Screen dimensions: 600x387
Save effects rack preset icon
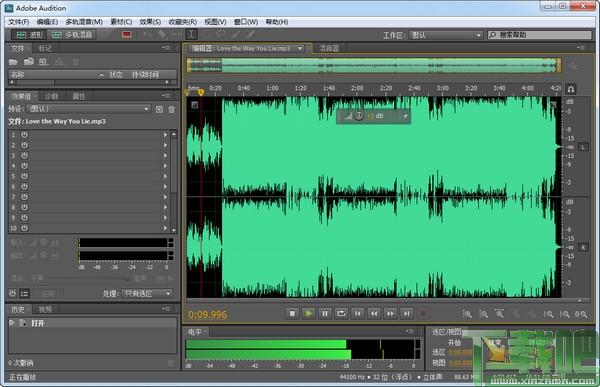point(159,109)
